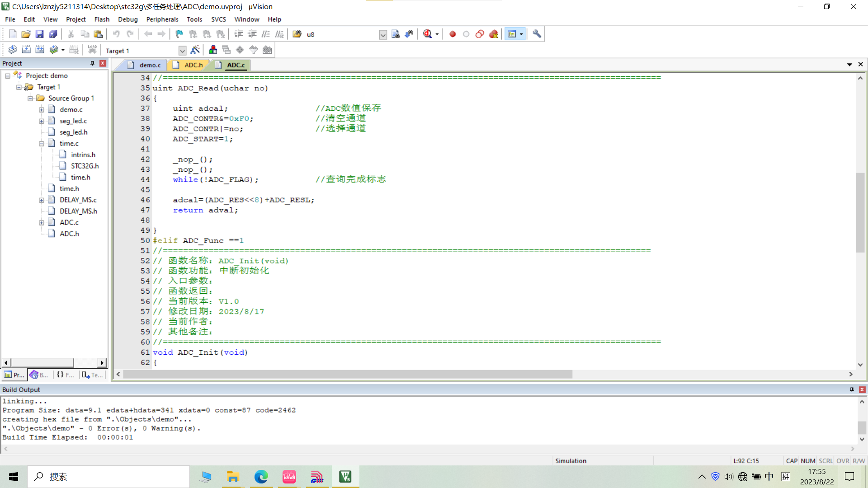Open the Debug menu
This screenshot has height=488, width=868.
127,19
